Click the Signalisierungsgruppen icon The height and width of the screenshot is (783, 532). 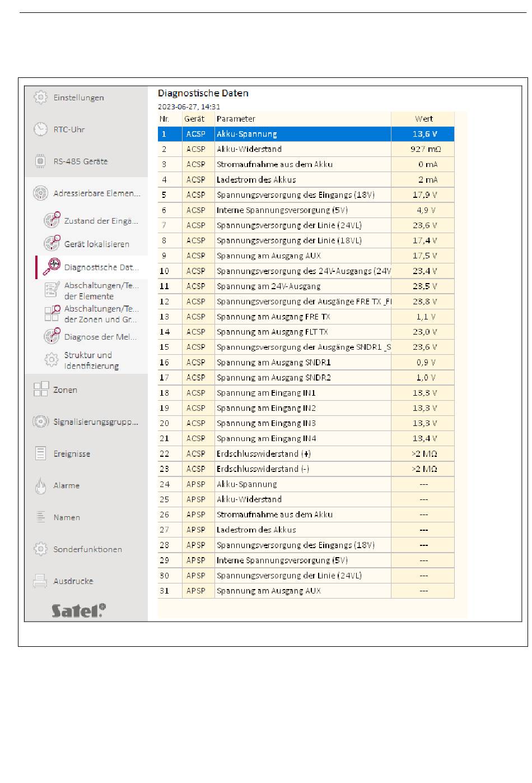(x=40, y=421)
